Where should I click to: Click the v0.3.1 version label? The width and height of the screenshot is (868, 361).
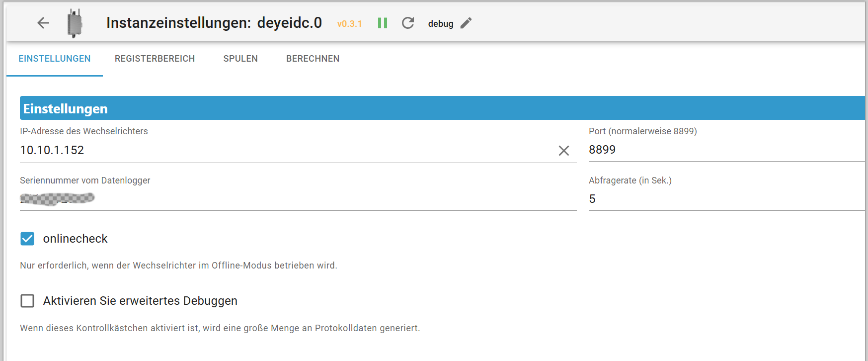tap(349, 24)
